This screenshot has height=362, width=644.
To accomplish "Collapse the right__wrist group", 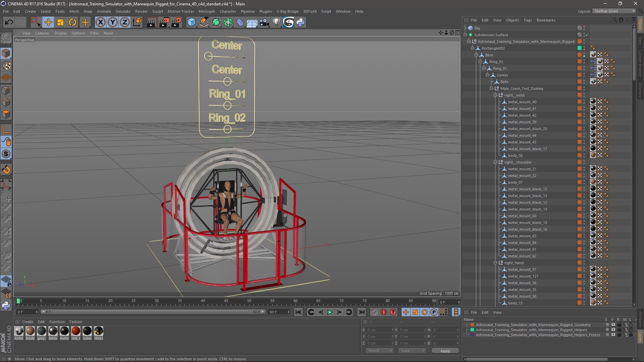I will point(495,95).
